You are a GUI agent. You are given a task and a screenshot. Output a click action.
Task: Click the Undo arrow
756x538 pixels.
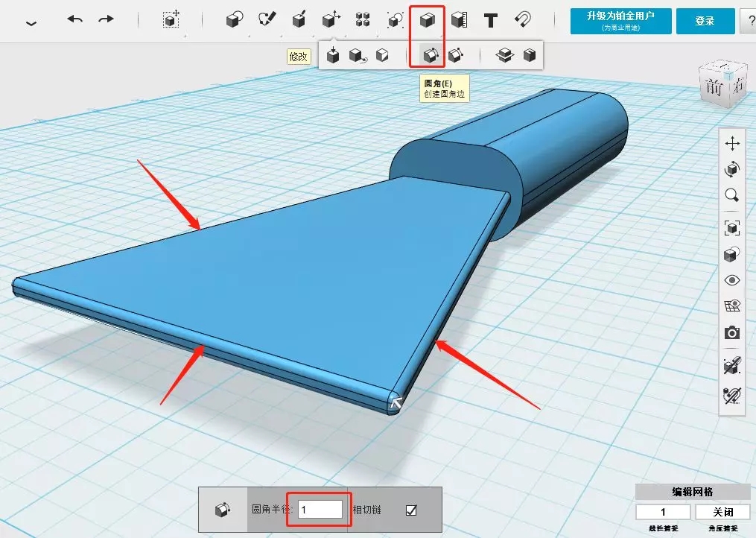click(74, 19)
